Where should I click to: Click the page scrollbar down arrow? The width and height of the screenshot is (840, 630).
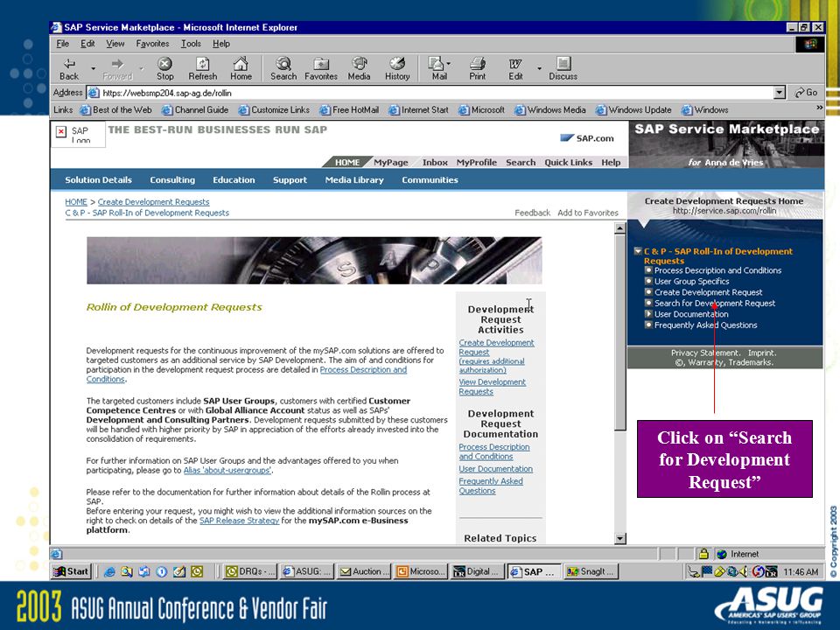[x=619, y=538]
